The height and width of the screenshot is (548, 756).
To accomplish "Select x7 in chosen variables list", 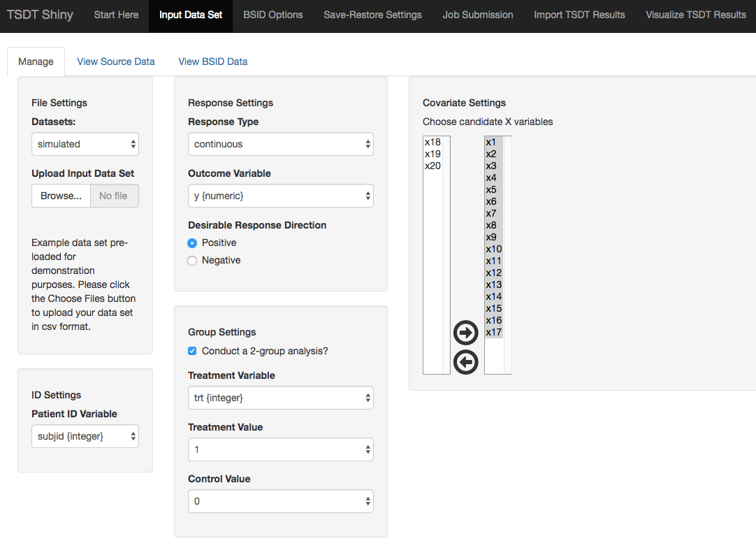I will 494,214.
